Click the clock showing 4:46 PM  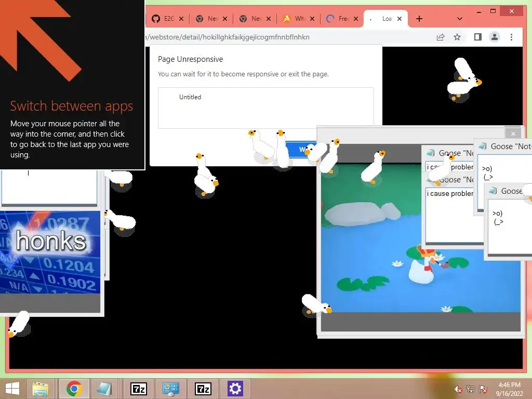[x=509, y=389]
